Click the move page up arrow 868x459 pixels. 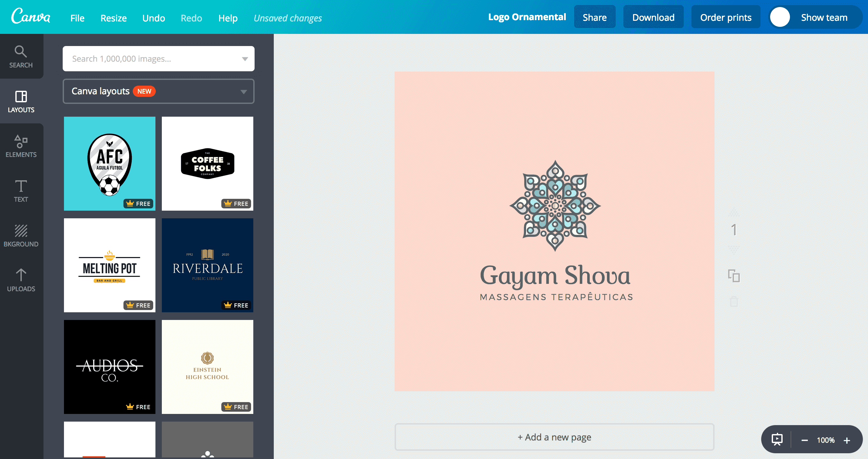[734, 213]
